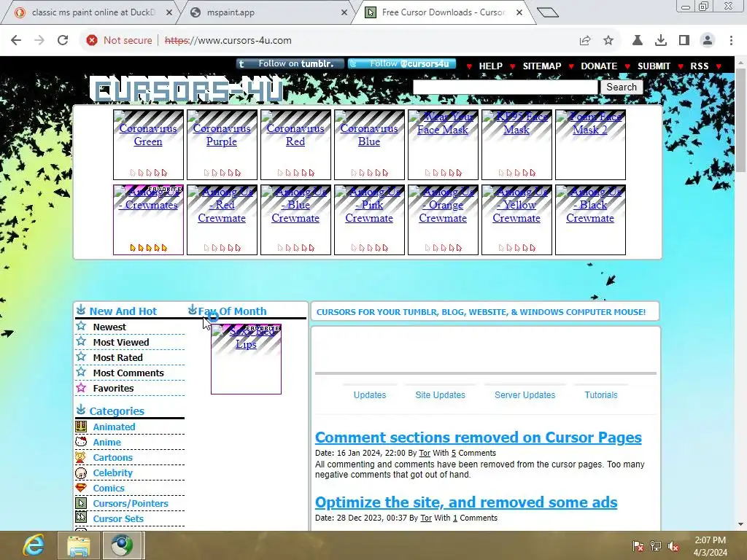The width and height of the screenshot is (747, 560).
Task: Close the mspaint.app tab
Action: point(344,12)
